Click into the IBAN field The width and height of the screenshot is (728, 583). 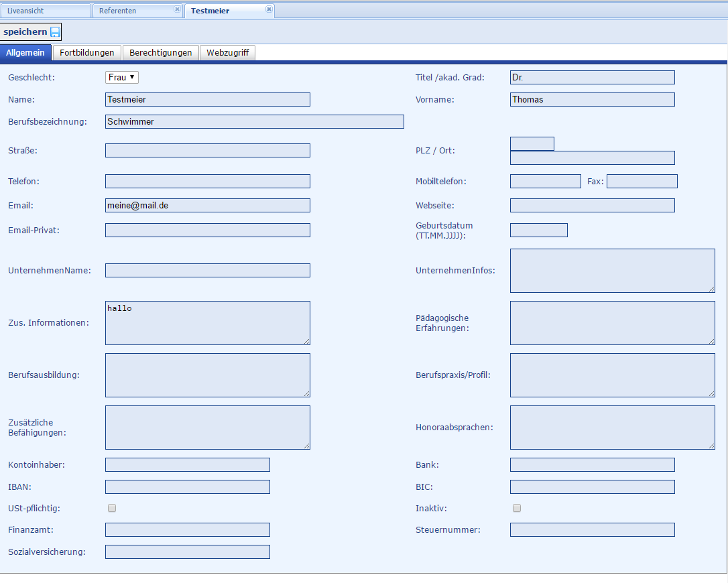(188, 487)
